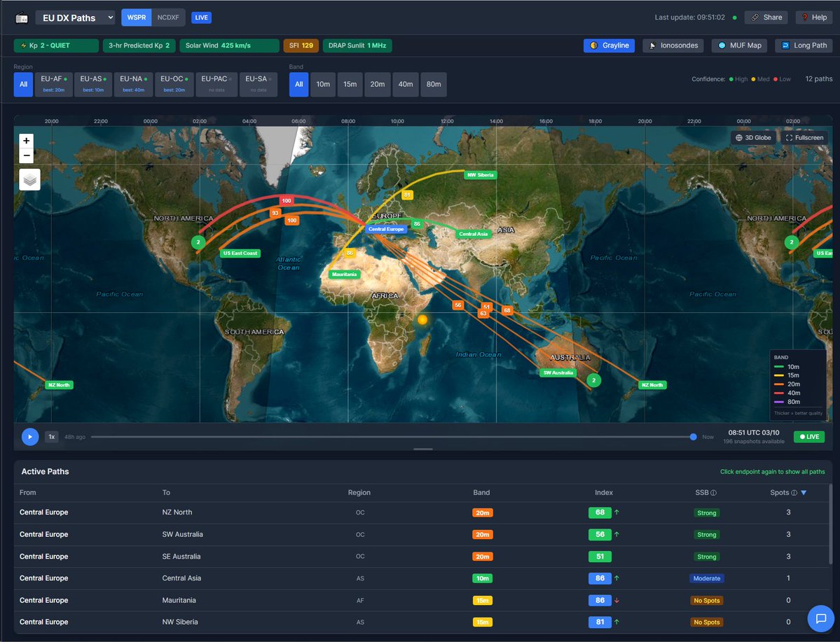
Task: Select the EU-OC region filter
Action: 174,84
